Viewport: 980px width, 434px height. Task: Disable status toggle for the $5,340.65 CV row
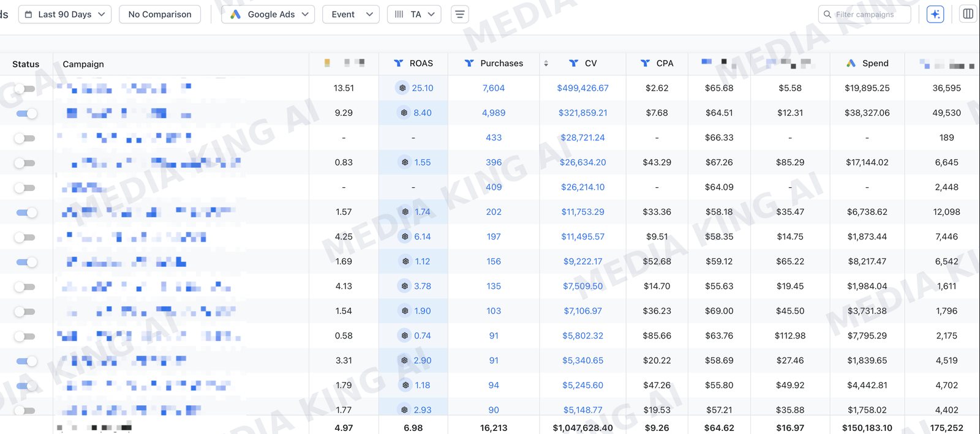click(x=27, y=361)
